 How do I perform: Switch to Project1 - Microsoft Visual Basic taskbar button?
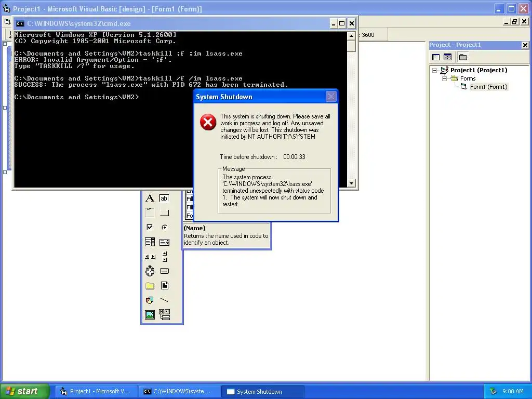[96, 392]
